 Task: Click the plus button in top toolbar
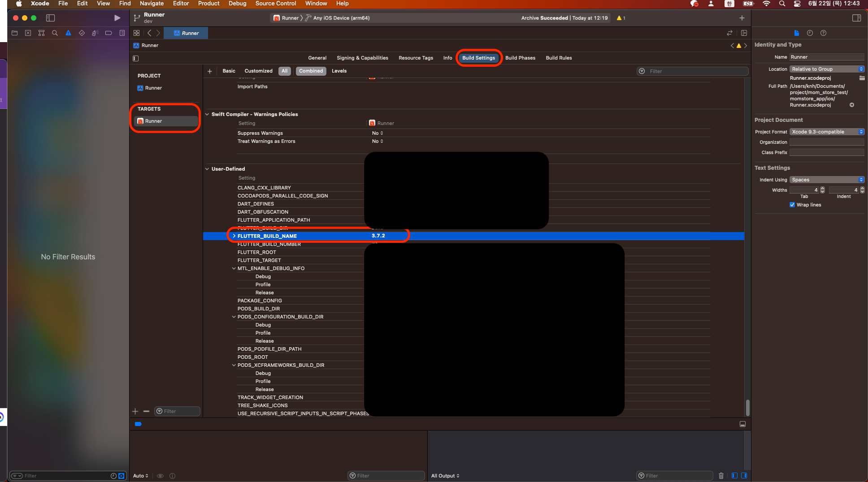click(x=742, y=18)
